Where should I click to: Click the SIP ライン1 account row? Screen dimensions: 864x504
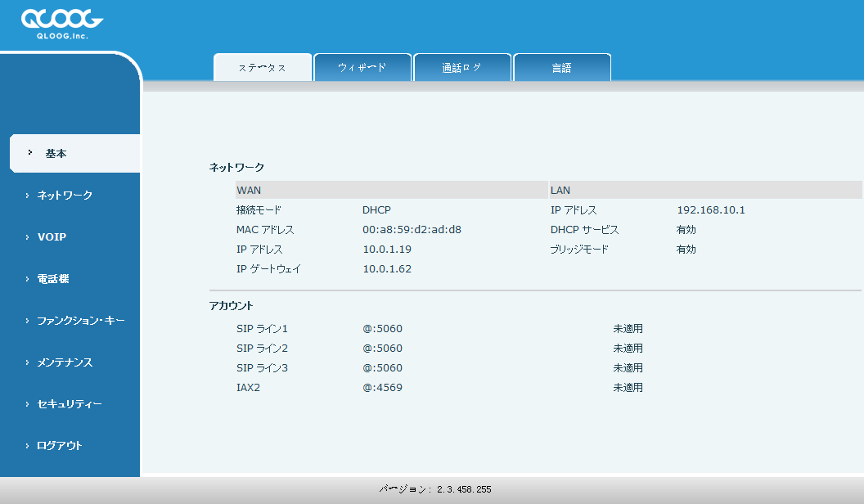(262, 329)
